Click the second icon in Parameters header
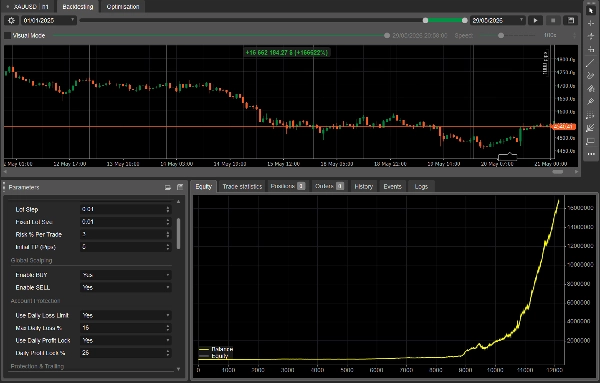 tap(180, 187)
